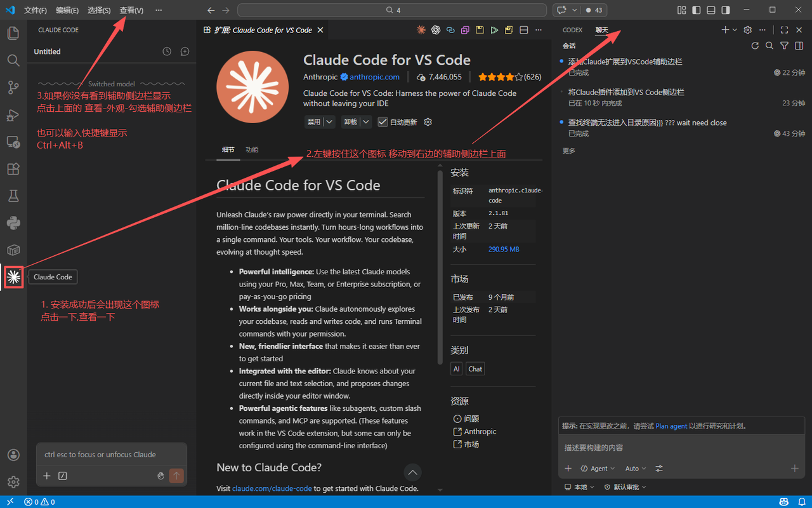This screenshot has width=812, height=508.
Task: Open the Search view in the activity bar
Action: [x=13, y=60]
